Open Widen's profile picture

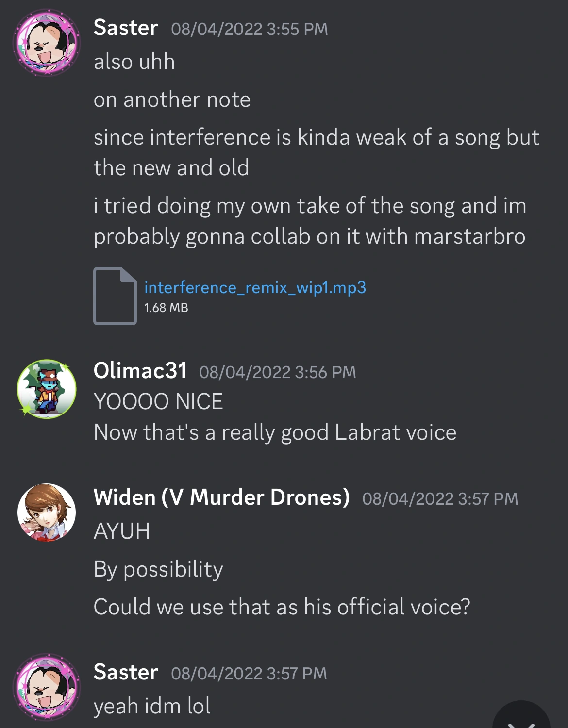(x=47, y=512)
